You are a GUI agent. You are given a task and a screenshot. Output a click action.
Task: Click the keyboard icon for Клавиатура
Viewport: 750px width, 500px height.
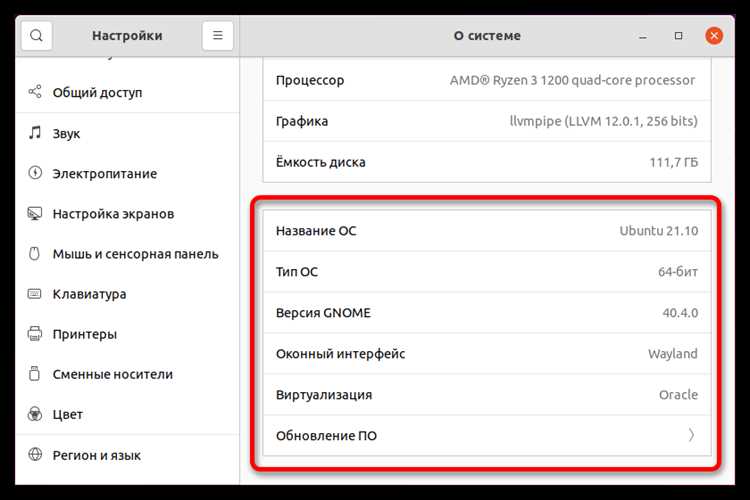coord(34,293)
